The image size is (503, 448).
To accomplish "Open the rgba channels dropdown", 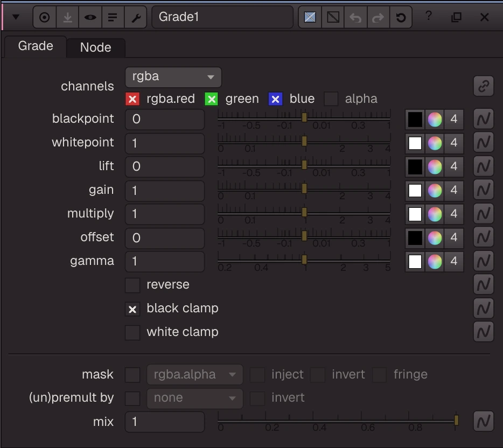I will click(173, 77).
